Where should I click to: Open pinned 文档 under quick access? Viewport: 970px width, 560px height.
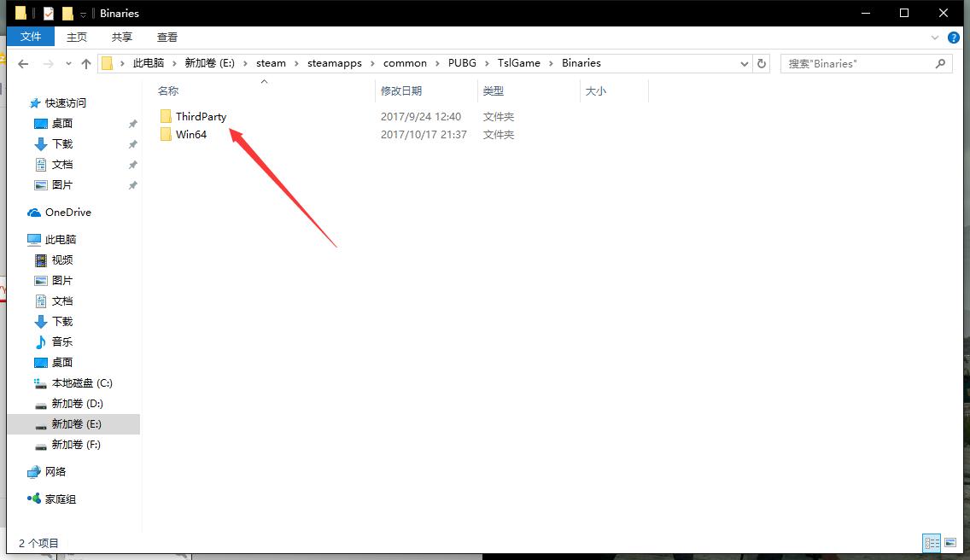click(x=61, y=164)
